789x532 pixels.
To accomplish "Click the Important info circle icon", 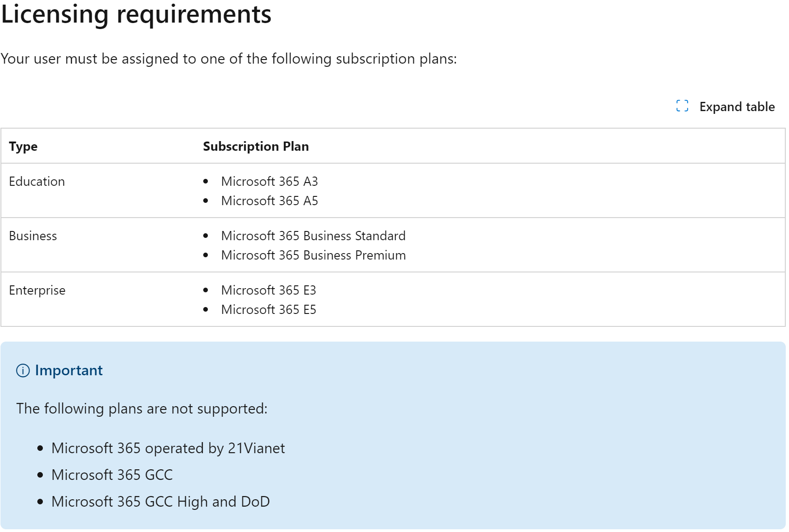I will pos(23,371).
